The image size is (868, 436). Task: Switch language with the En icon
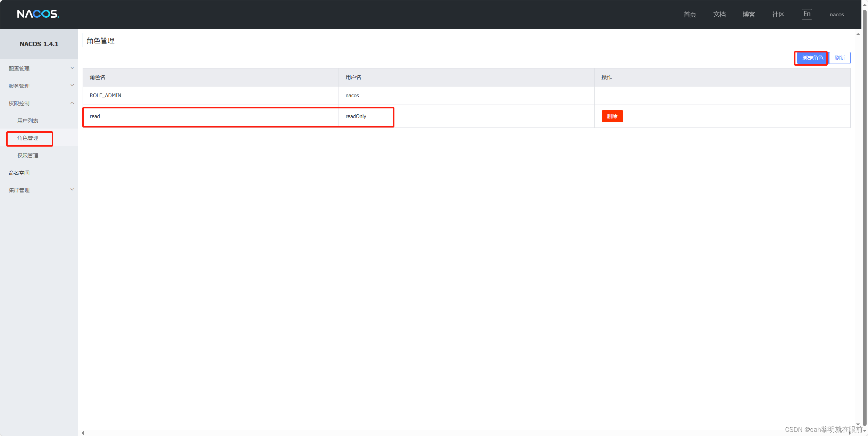pos(807,14)
